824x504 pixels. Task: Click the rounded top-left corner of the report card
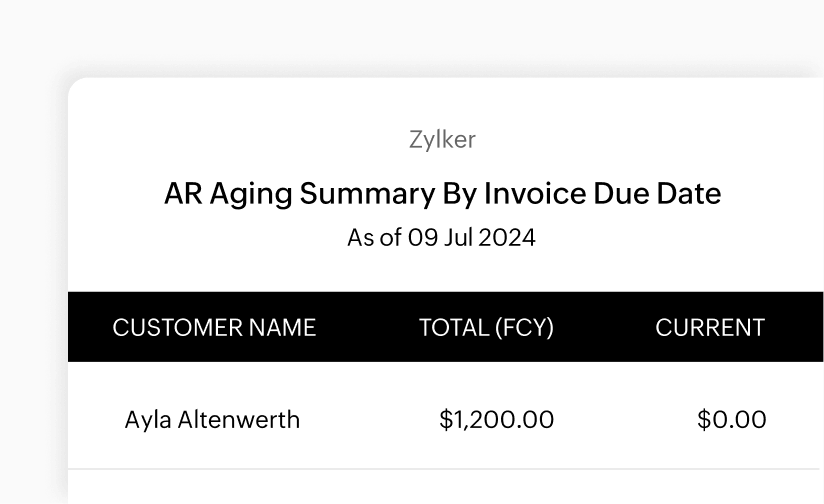76,86
